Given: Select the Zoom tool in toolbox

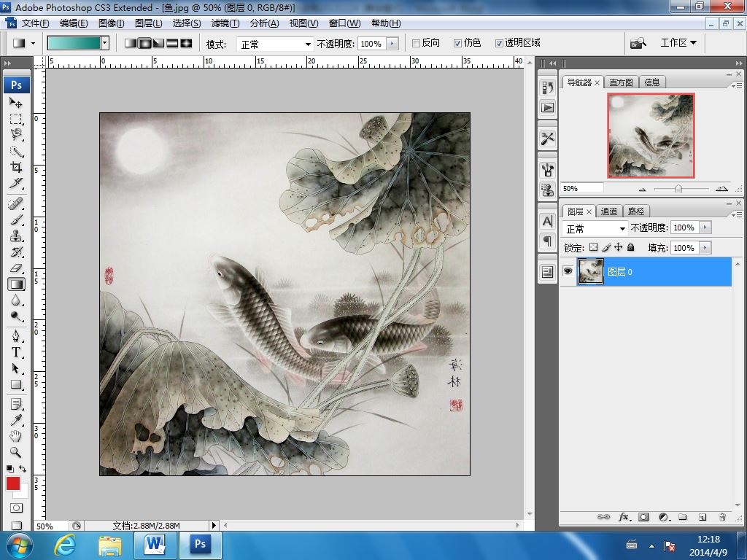Looking at the screenshot, I should click(16, 452).
